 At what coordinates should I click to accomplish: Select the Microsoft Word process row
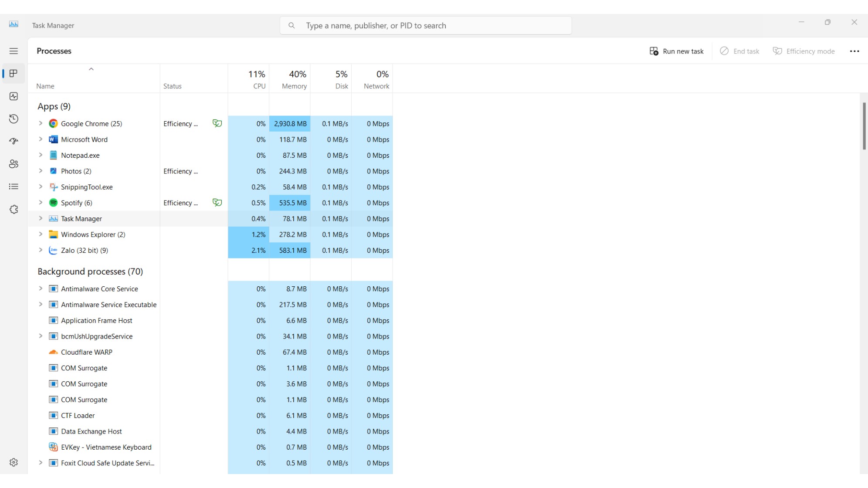pos(84,139)
